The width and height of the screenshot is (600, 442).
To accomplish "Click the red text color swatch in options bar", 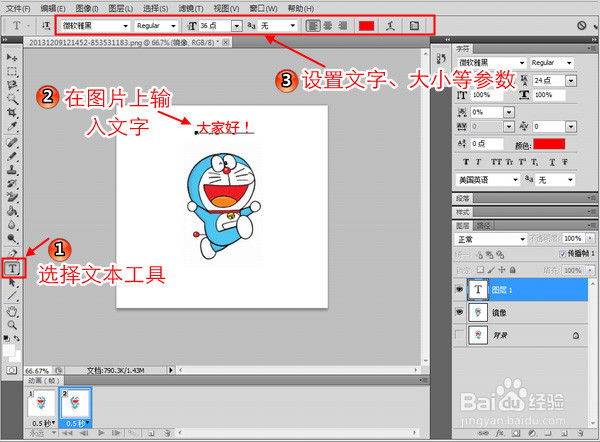I will click(x=366, y=26).
